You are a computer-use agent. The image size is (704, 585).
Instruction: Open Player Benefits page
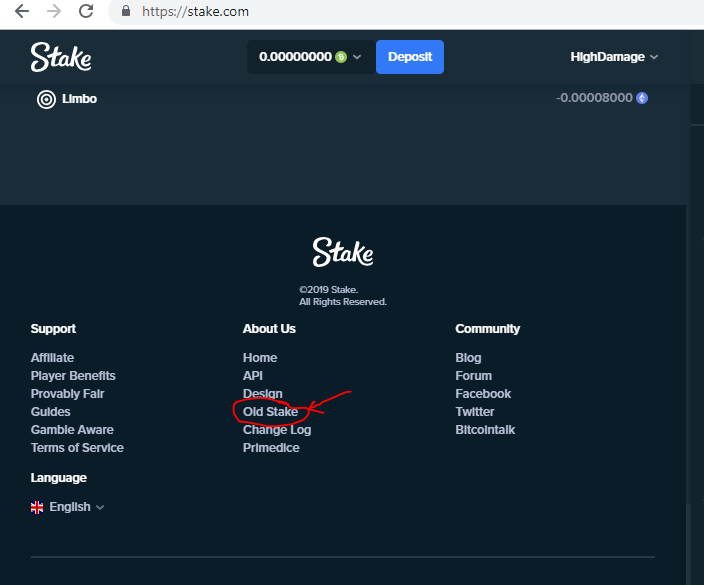click(x=73, y=376)
